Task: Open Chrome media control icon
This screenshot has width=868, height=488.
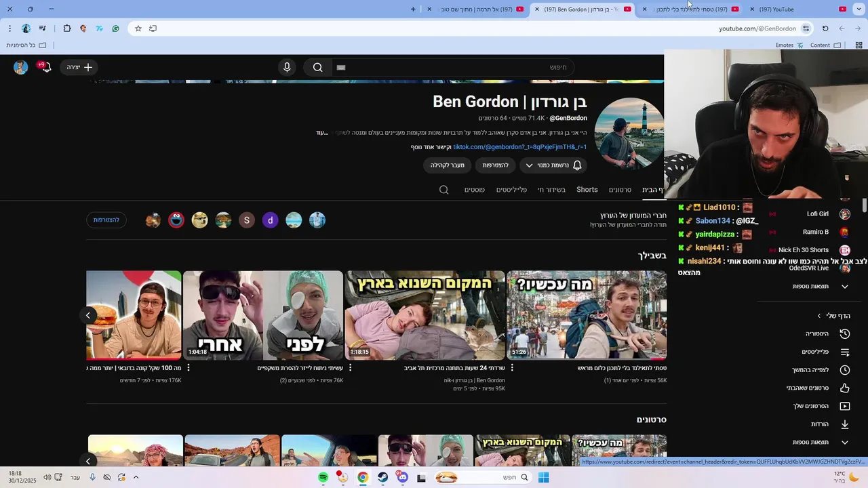Action: [x=43, y=28]
